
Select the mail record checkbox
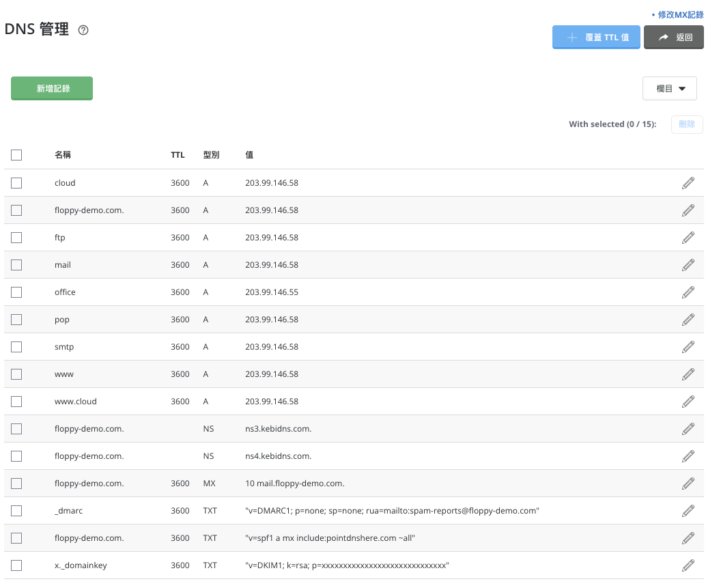pyautogui.click(x=16, y=265)
